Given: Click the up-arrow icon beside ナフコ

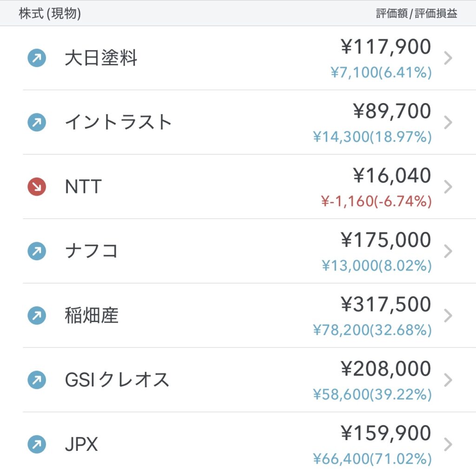Looking at the screenshot, I should click(37, 251).
